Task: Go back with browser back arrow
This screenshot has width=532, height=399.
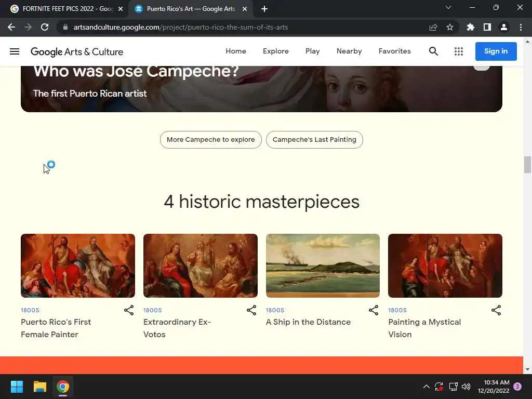Action: click(11, 27)
